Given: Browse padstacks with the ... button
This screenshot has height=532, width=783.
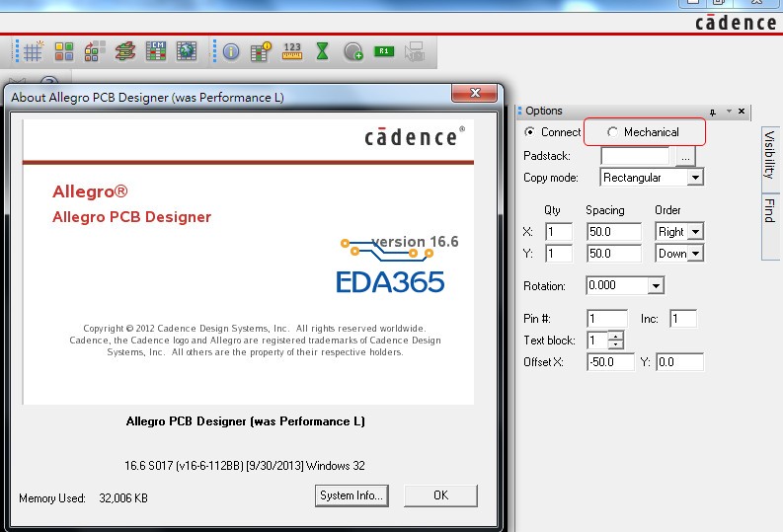Looking at the screenshot, I should coord(685,157).
